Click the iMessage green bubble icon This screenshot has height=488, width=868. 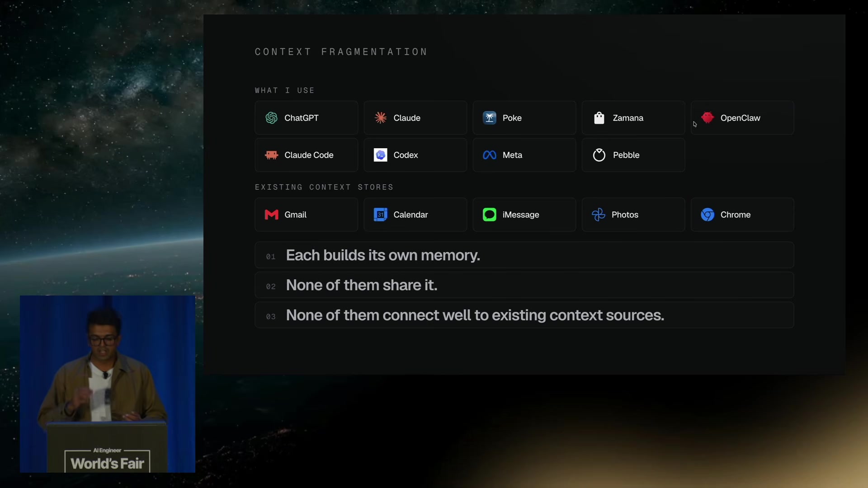[490, 215]
